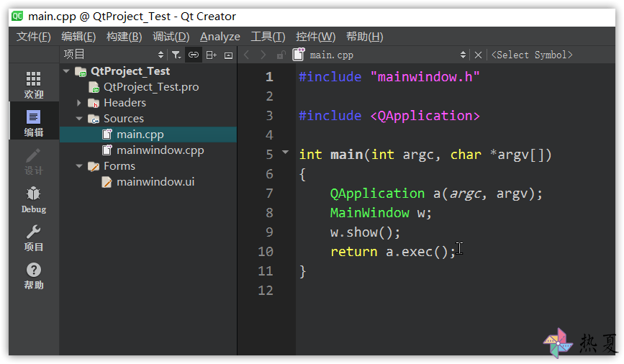Click the 'main' function name on line 5
Viewport: 624px width, 364px height.
[346, 155]
